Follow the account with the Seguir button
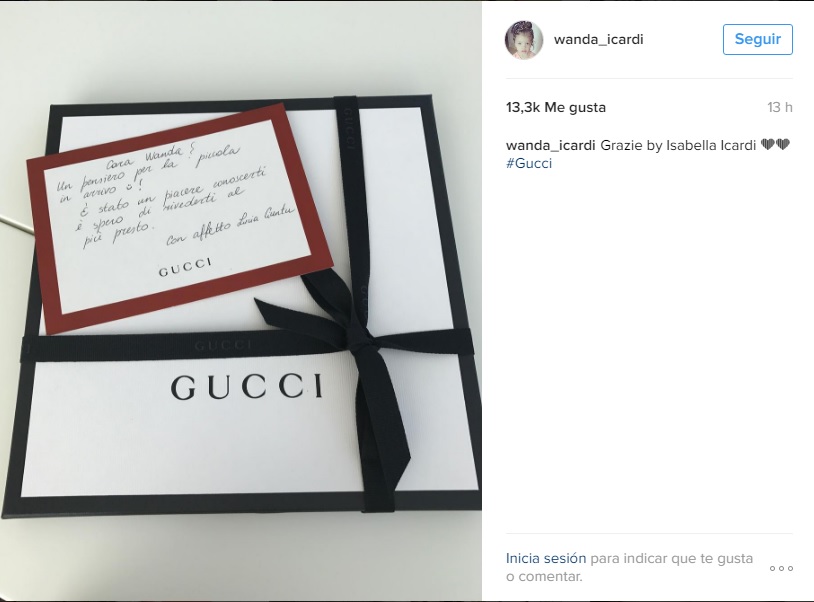 tap(757, 39)
